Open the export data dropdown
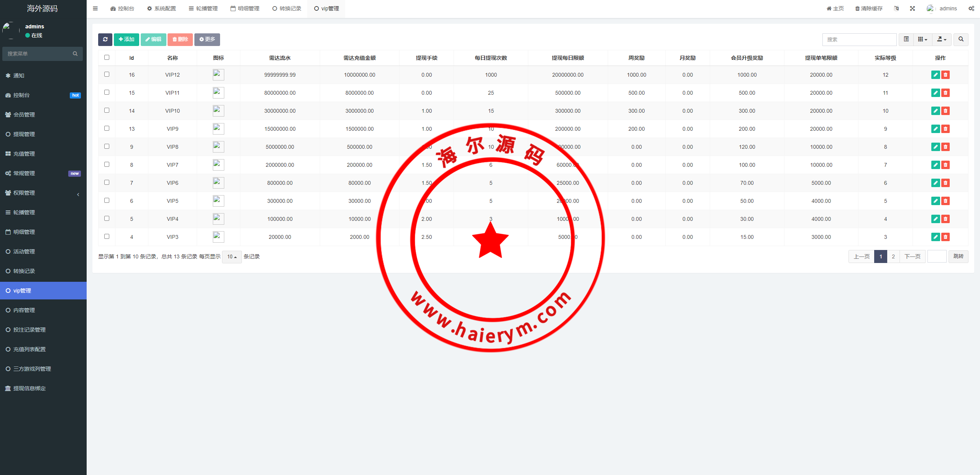980x475 pixels. [941, 39]
